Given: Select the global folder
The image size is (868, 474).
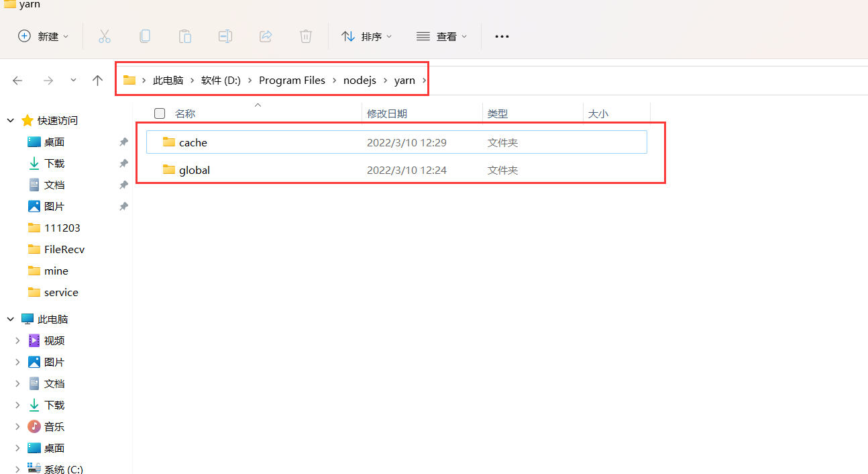Looking at the screenshot, I should 195,170.
